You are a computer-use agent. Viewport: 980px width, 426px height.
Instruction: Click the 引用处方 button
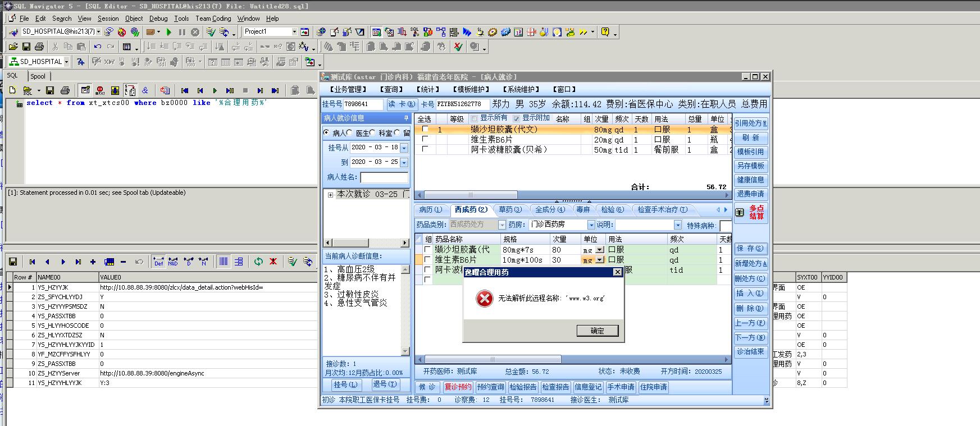(x=751, y=123)
